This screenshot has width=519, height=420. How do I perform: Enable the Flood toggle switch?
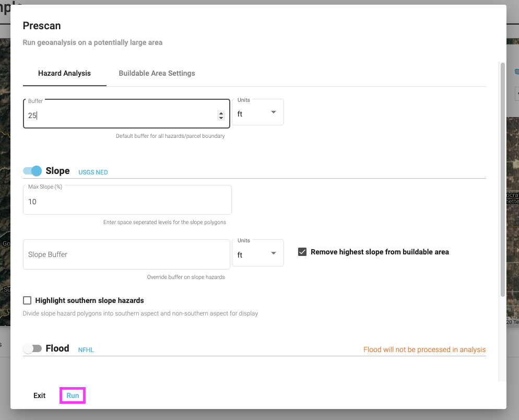[x=32, y=348]
